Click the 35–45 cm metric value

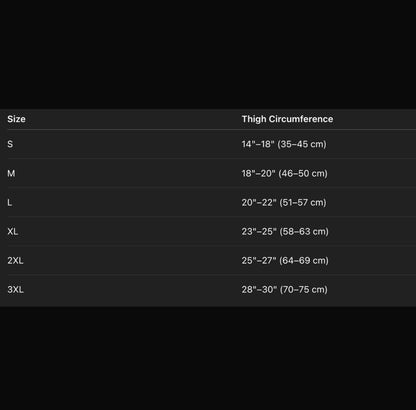[x=302, y=144]
